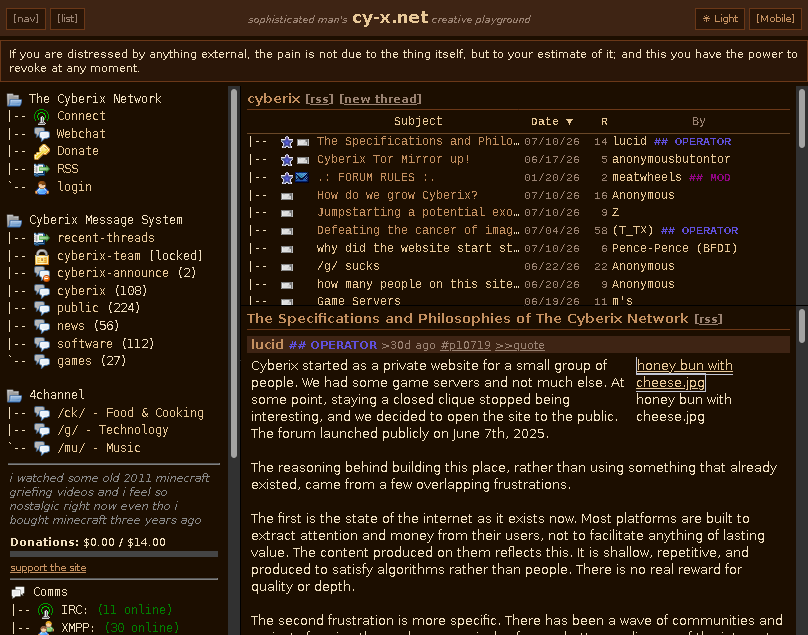Open the Game Servers thread

tap(359, 300)
